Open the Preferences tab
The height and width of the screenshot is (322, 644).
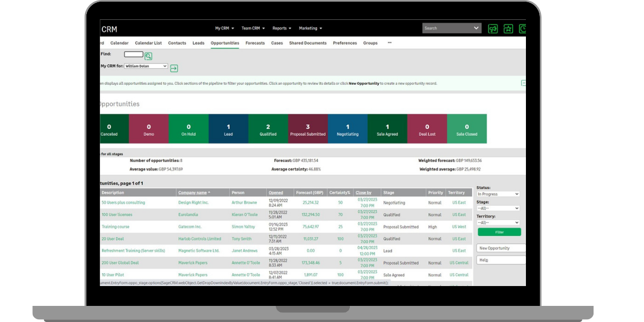(345, 43)
